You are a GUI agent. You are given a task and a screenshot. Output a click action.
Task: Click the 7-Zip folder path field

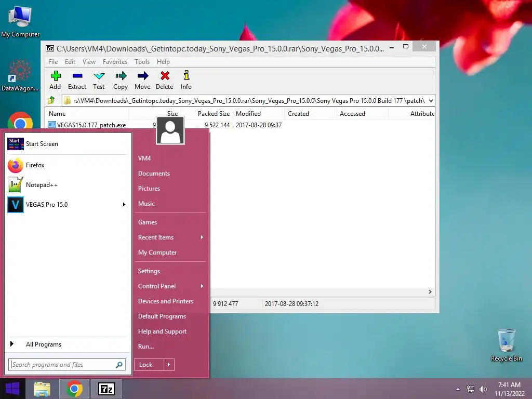click(x=245, y=101)
